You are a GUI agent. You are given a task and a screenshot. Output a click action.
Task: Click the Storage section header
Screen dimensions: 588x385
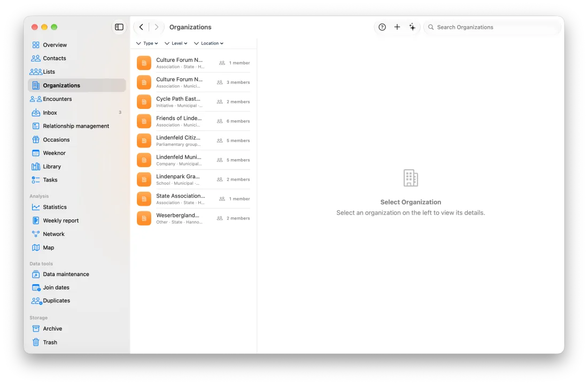[x=38, y=318]
